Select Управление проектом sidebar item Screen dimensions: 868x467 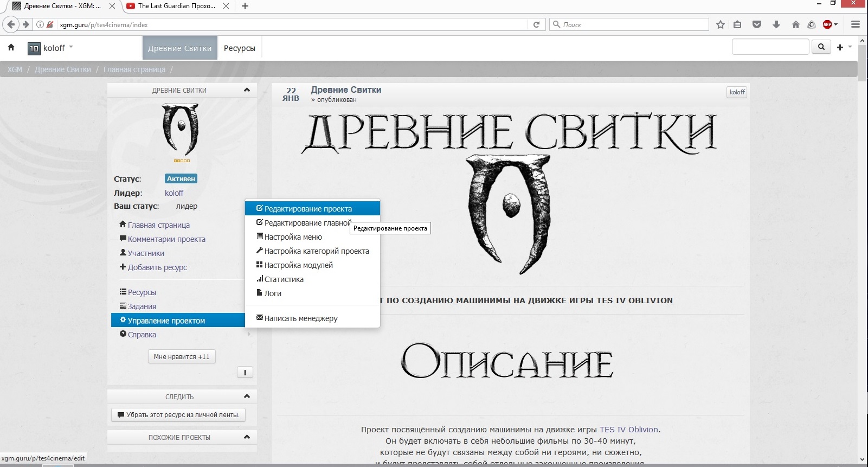tap(178, 321)
